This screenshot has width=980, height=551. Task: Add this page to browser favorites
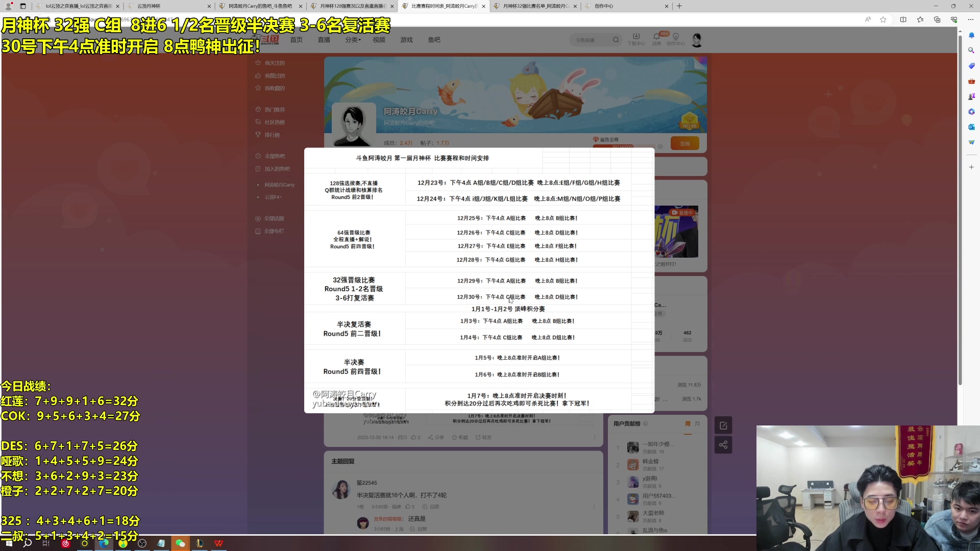click(883, 19)
